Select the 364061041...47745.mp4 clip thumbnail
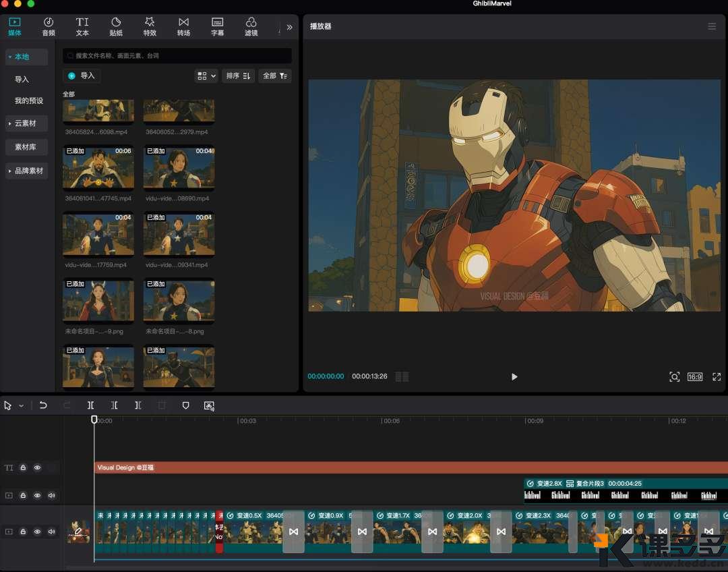 pos(98,168)
